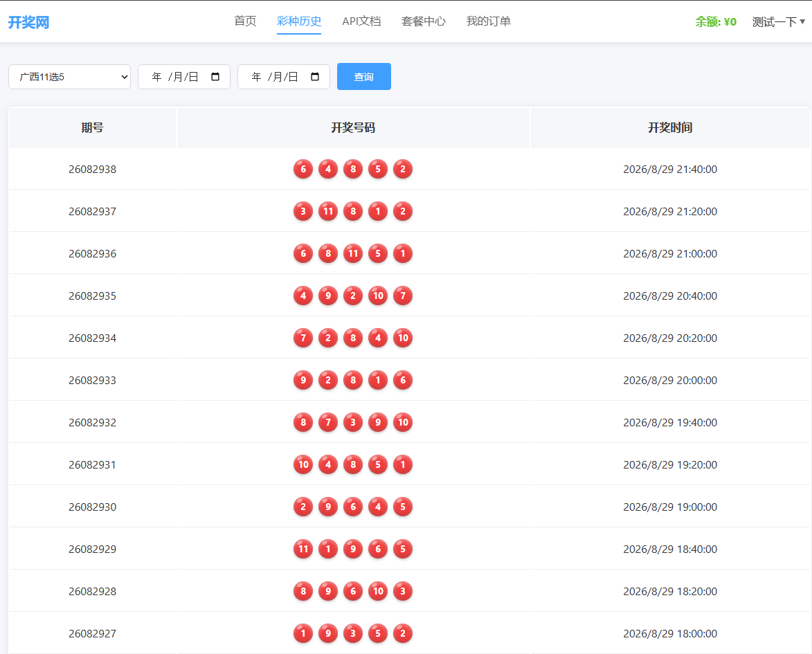The width and height of the screenshot is (812, 654).
Task: Click issue number 26082933
Action: pos(92,380)
